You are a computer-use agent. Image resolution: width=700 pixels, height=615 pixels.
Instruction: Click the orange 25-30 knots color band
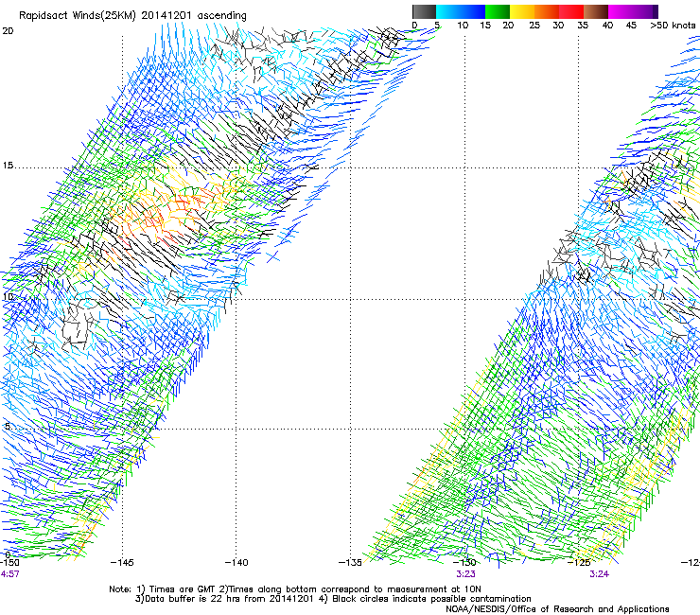(547, 11)
